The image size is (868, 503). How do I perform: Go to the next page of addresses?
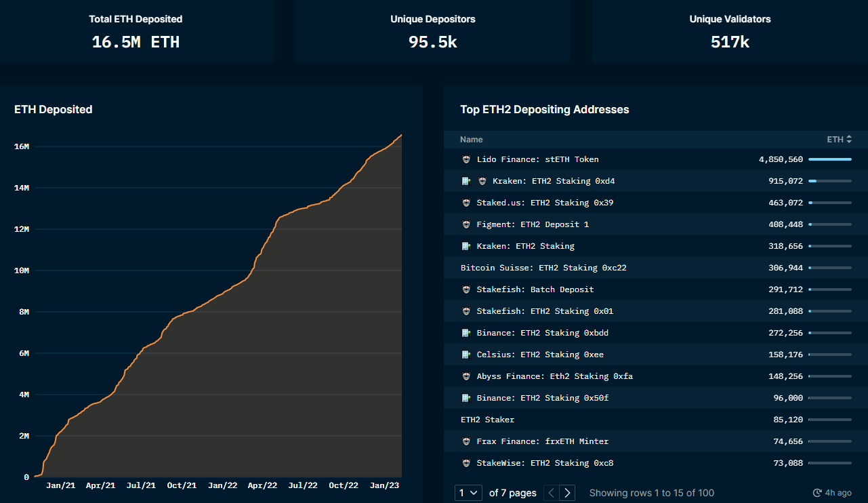click(x=568, y=493)
